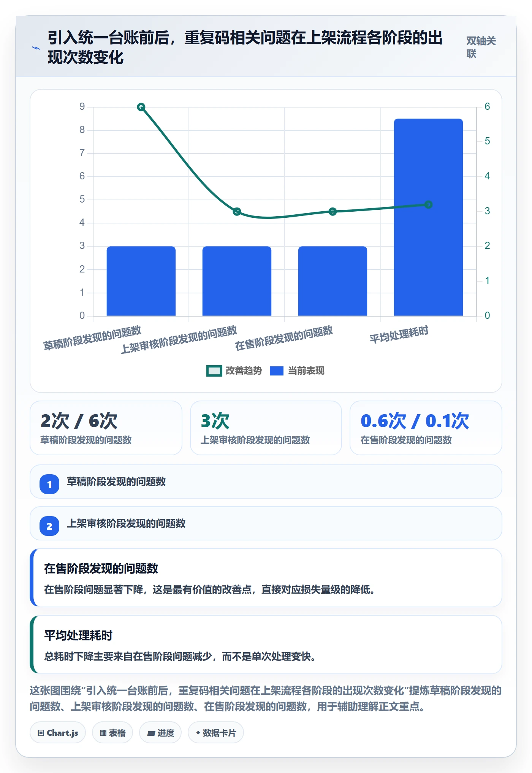Toggle the 改善趋势 legend swatch

tap(214, 371)
